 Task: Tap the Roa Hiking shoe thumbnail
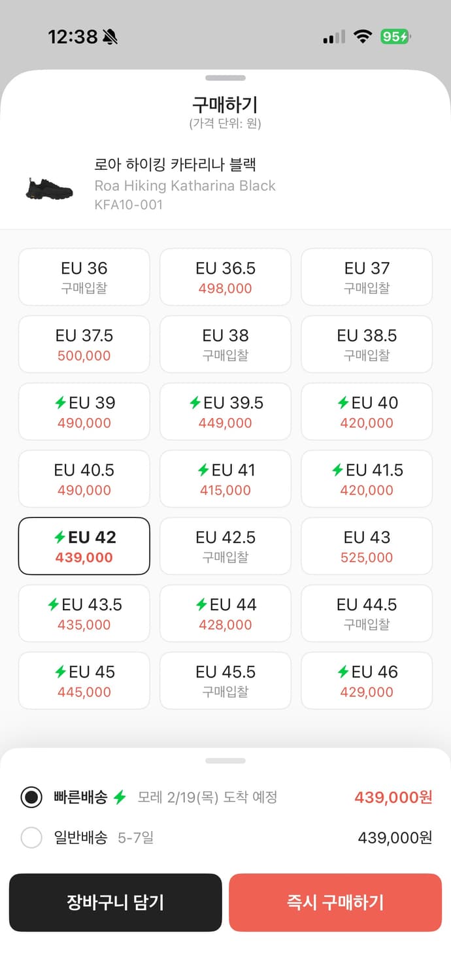(50, 189)
